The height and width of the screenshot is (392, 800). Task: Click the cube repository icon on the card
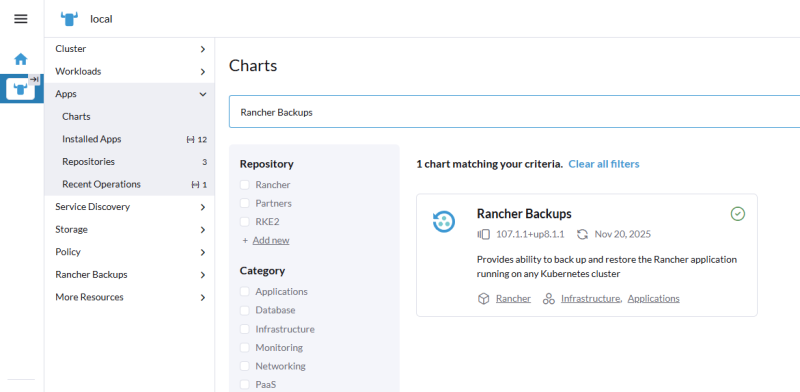point(483,299)
